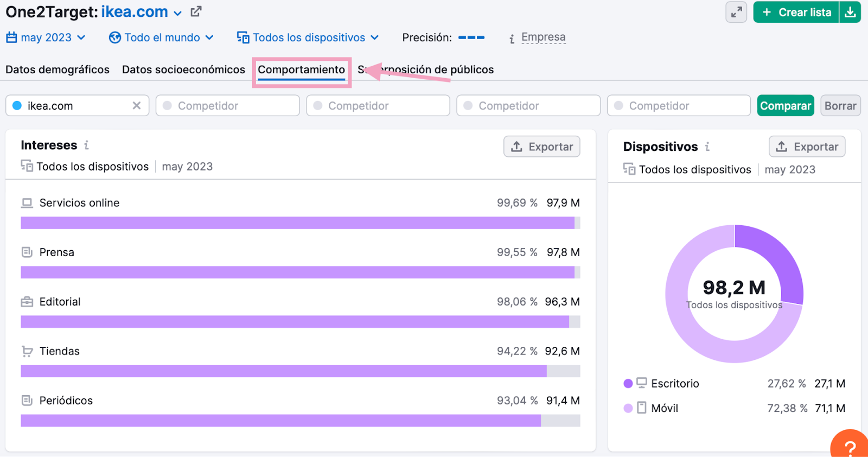
Task: Expand the ikea.com domain chevron
Action: pyautogui.click(x=178, y=13)
